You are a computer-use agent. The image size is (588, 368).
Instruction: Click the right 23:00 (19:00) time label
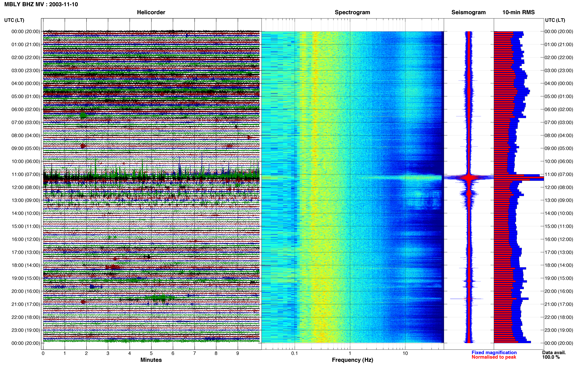point(559,330)
